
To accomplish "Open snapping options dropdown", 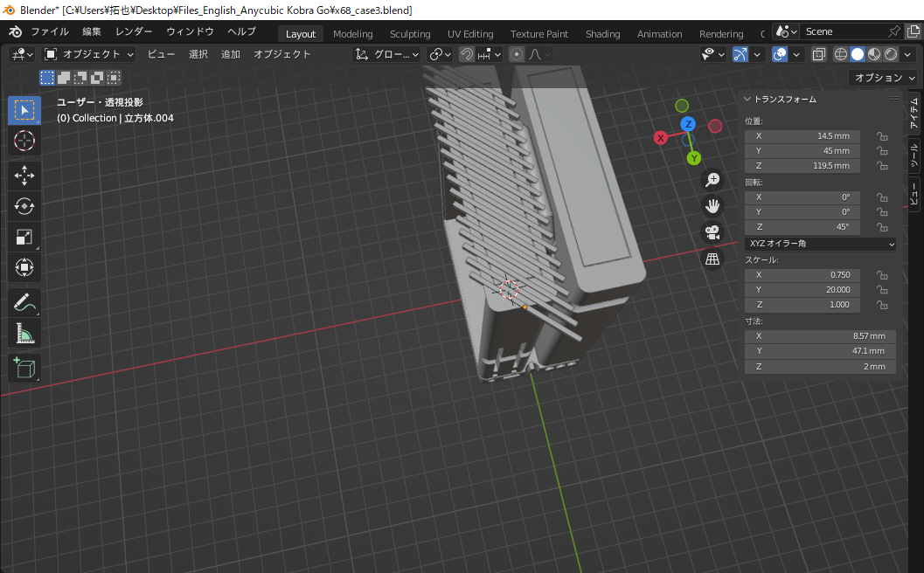I will [x=490, y=54].
